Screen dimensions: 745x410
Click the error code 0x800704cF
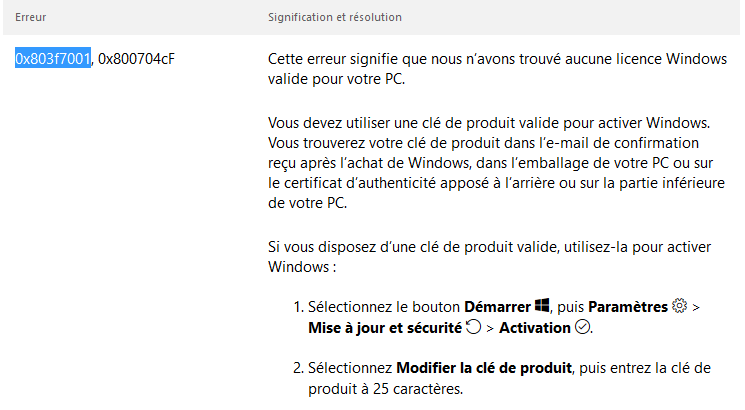pos(136,59)
